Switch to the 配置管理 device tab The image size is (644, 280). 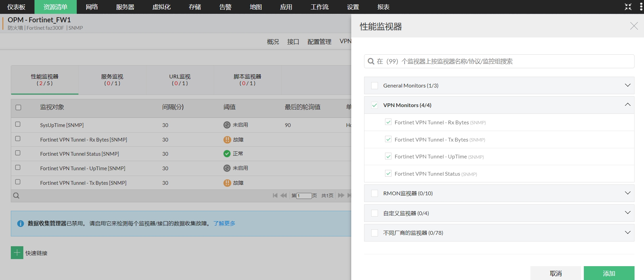point(319,42)
